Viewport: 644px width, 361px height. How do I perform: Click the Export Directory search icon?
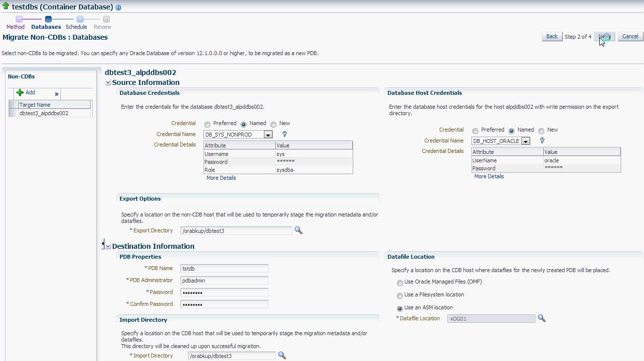pyautogui.click(x=299, y=230)
